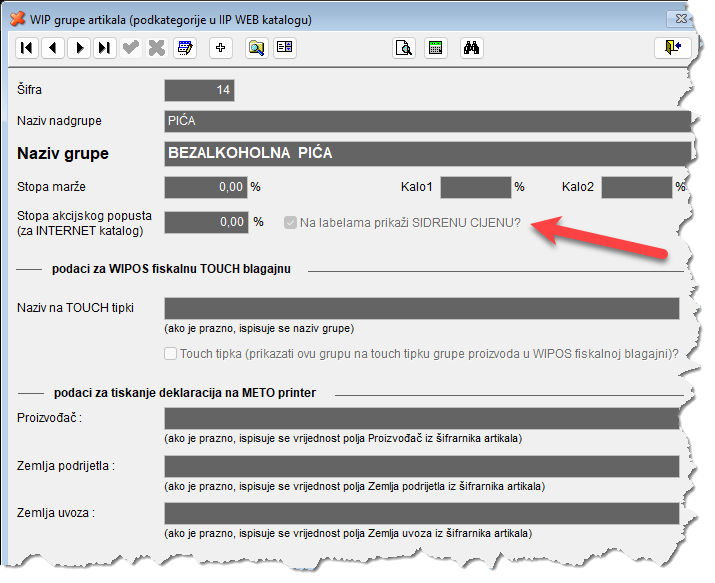Click the exit door icon
715x583 pixels.
(x=667, y=47)
